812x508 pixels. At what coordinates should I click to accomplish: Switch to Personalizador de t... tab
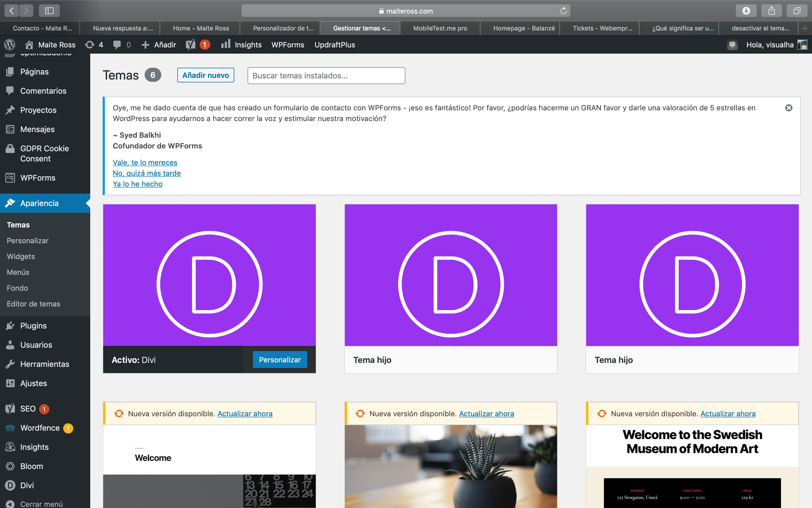click(x=283, y=29)
